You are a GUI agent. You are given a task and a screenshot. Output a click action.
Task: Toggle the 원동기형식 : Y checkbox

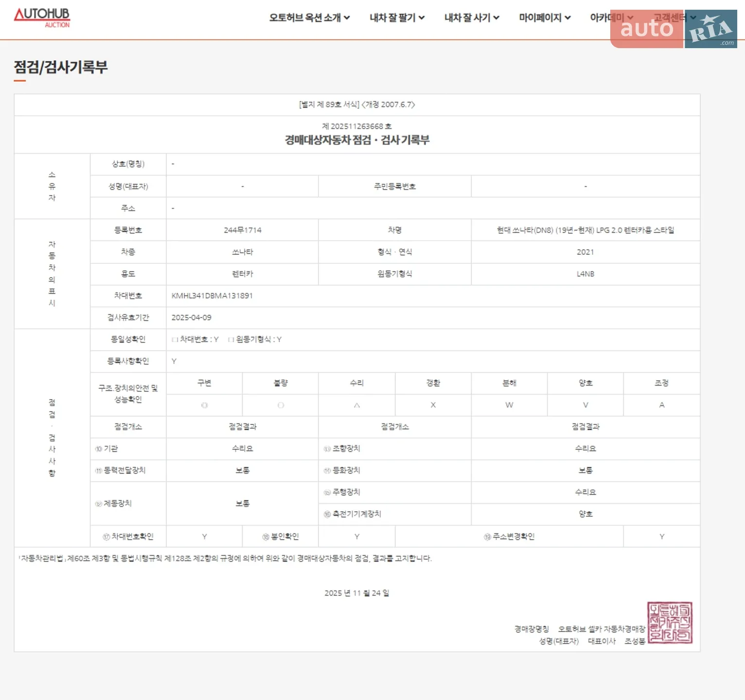pyautogui.click(x=231, y=340)
